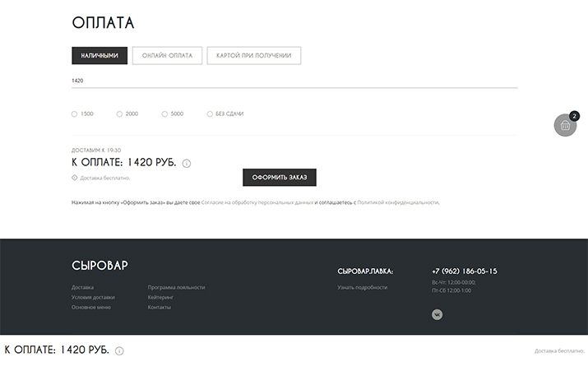The image size is (588, 371).
Task: Click the icon beside Доставка бесплатно
Action: (75, 178)
